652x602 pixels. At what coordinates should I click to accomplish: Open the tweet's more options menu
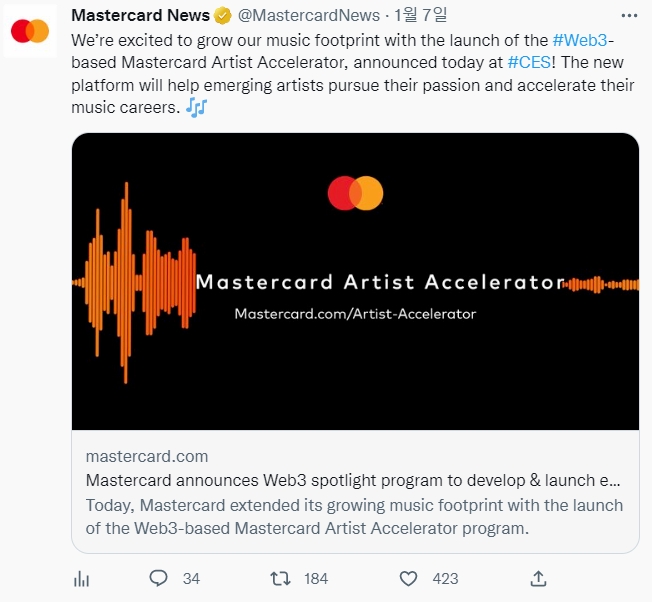pyautogui.click(x=627, y=16)
